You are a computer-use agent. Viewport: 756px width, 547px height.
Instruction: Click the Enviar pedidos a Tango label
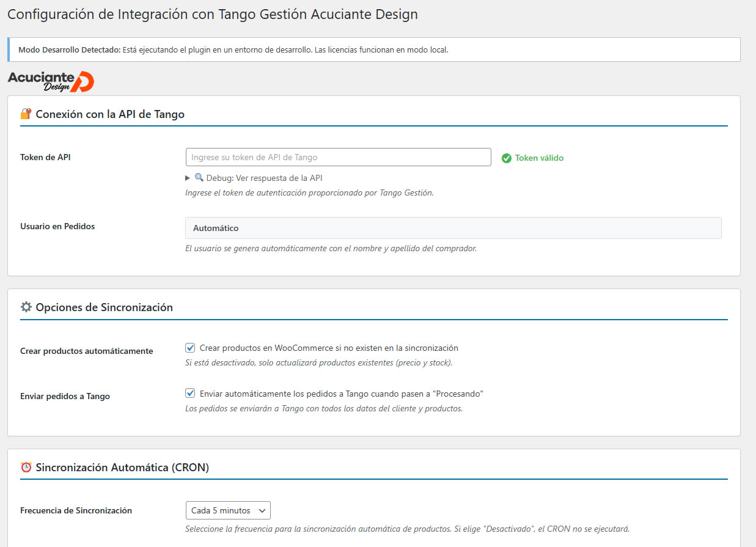click(65, 396)
